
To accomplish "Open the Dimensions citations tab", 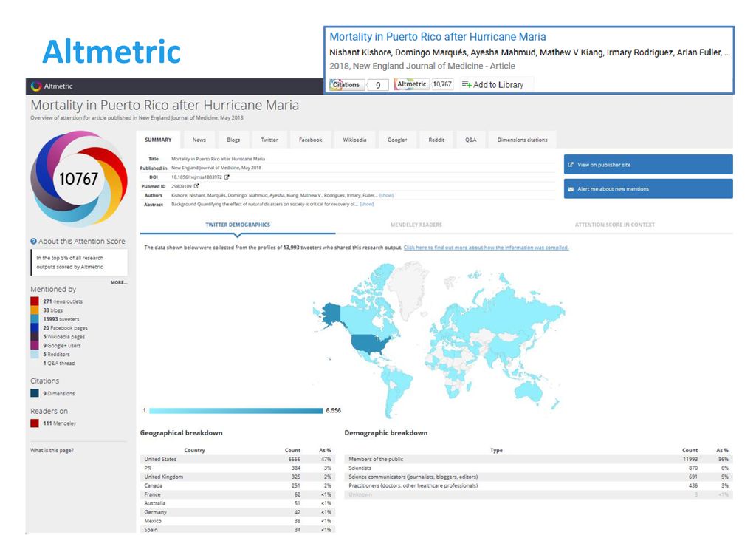I will [x=522, y=140].
